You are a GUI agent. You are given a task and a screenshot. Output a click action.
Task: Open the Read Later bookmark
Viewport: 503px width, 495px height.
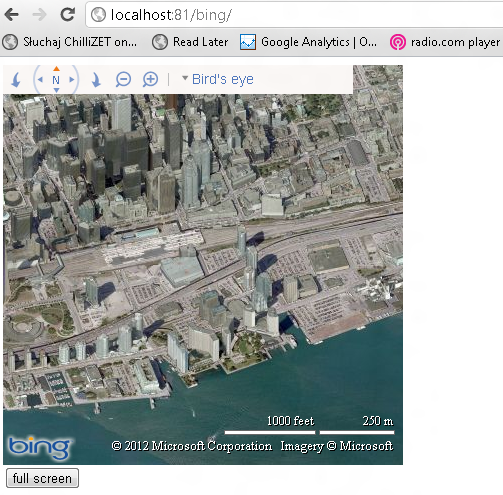[190, 42]
